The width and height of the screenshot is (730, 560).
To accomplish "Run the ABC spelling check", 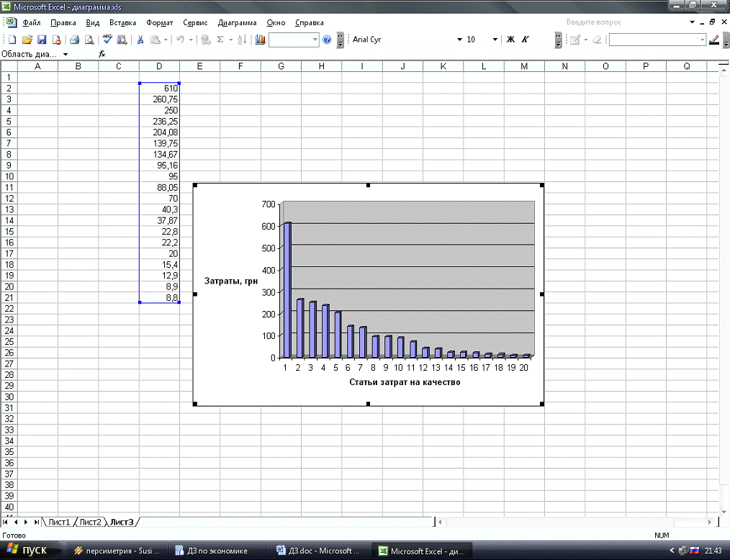I will [107, 40].
